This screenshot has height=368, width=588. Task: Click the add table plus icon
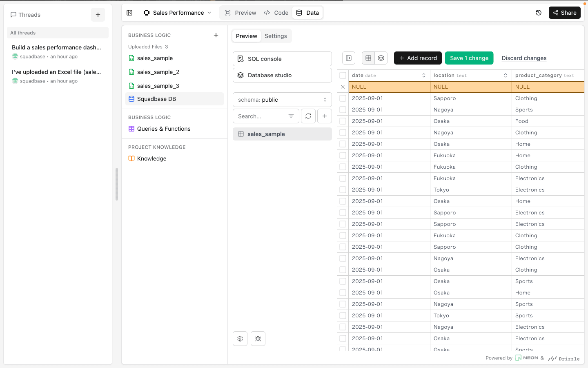pos(325,116)
